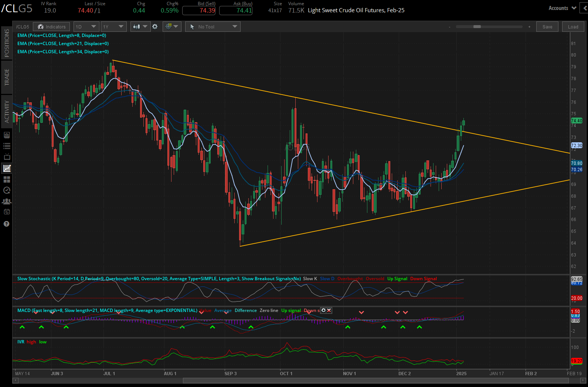Click the Ask (Buy) 74.41 price box

pyautogui.click(x=236, y=10)
